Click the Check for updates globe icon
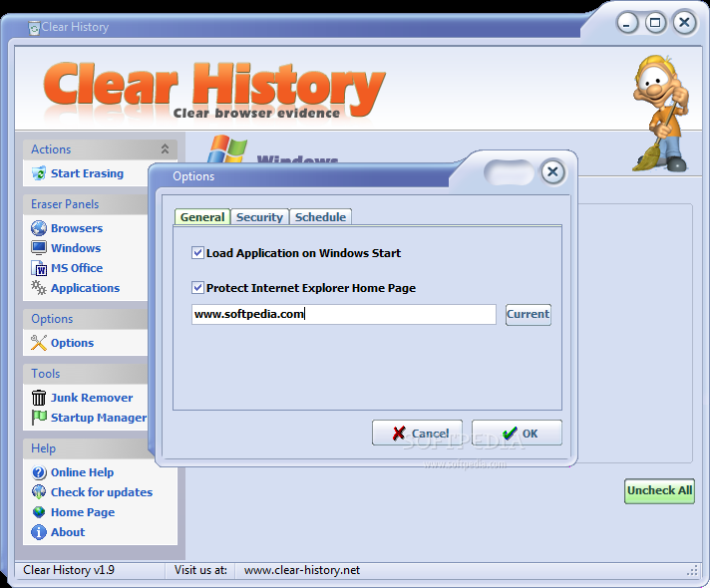This screenshot has width=710, height=588. [x=39, y=492]
